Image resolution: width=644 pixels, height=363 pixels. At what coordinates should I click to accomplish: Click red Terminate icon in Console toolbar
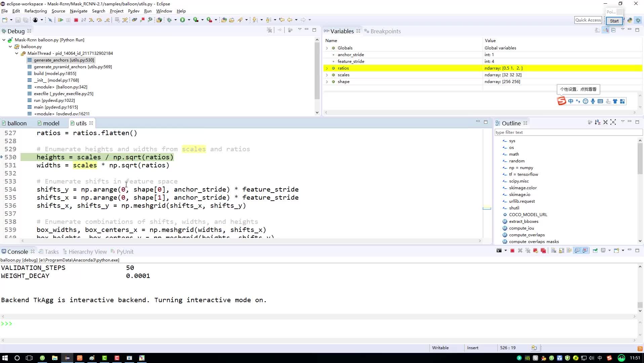coord(512,250)
